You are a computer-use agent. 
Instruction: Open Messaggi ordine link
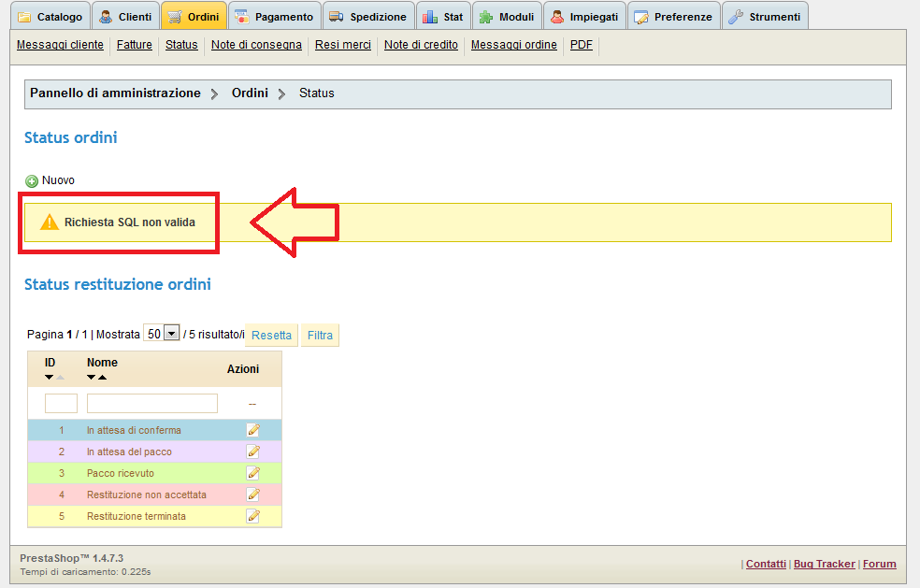click(514, 45)
